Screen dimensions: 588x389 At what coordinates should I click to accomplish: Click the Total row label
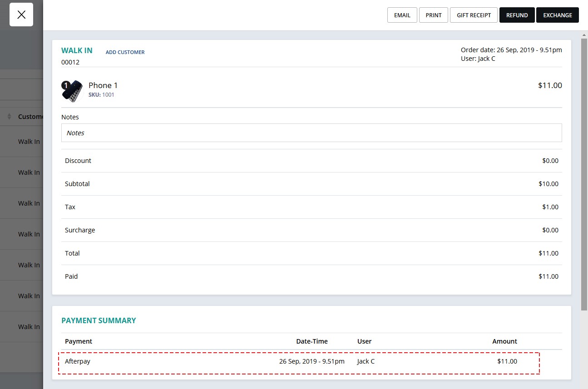pyautogui.click(x=72, y=253)
